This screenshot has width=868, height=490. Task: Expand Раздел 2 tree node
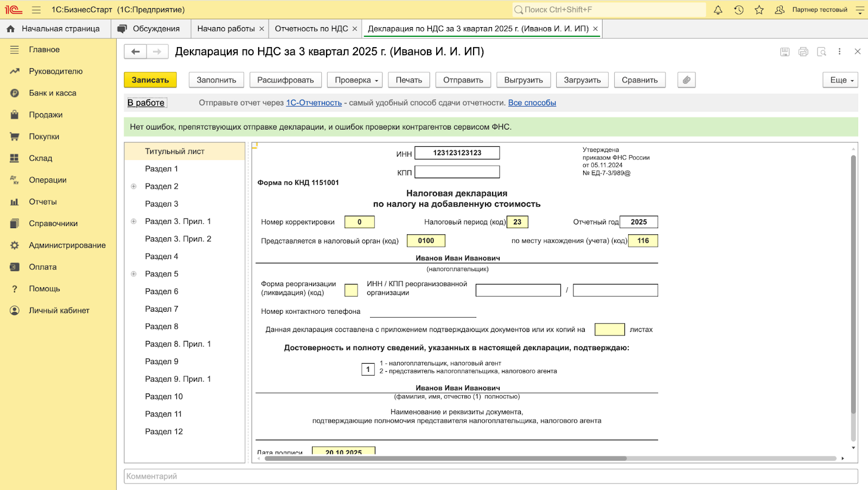point(133,186)
